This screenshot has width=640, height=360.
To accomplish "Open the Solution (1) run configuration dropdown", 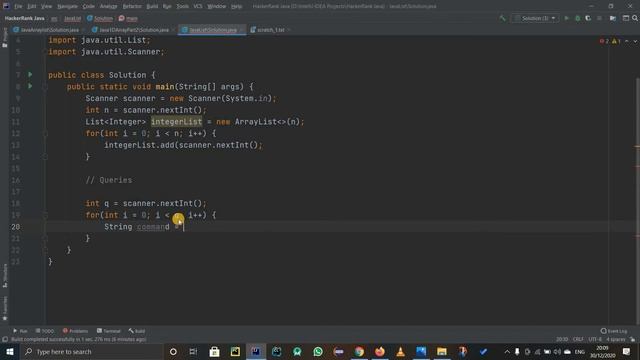I will [x=535, y=18].
